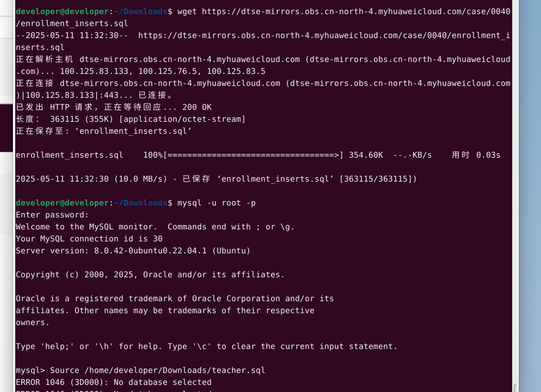Click the 'Enter password:' line
The image size is (541, 392).
pos(52,215)
